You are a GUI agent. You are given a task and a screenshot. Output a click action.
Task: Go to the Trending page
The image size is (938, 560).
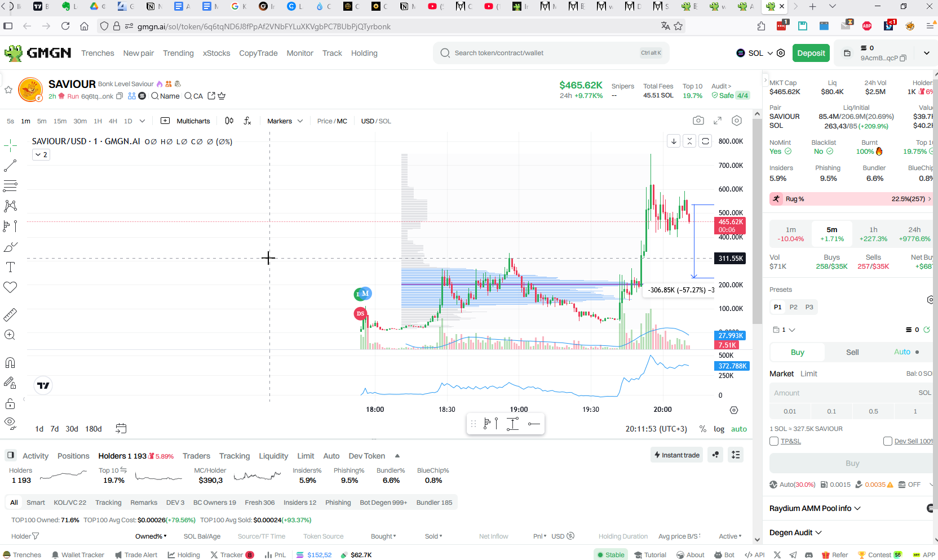[x=178, y=53]
